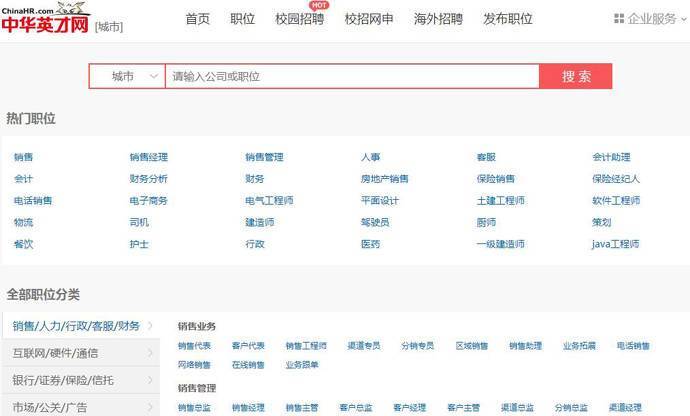Click 电话销售 in hot positions

pyautogui.click(x=33, y=201)
